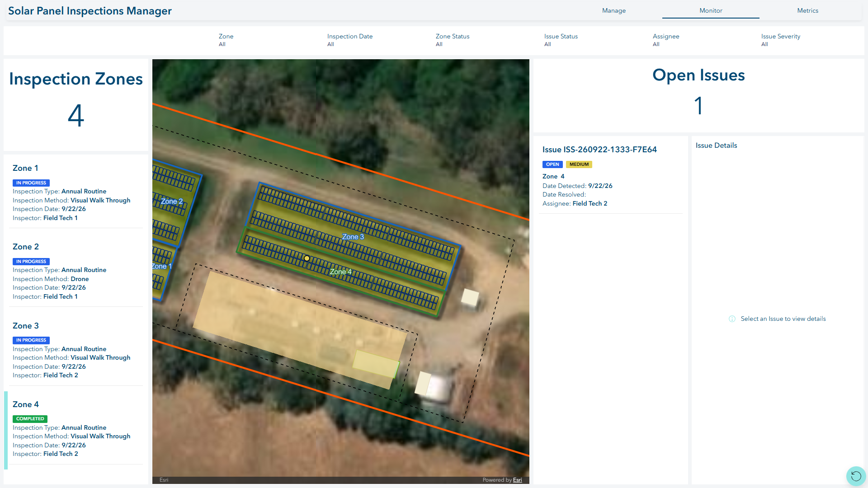Click the Zone 3 label on map
This screenshot has width=868, height=488.
point(353,237)
